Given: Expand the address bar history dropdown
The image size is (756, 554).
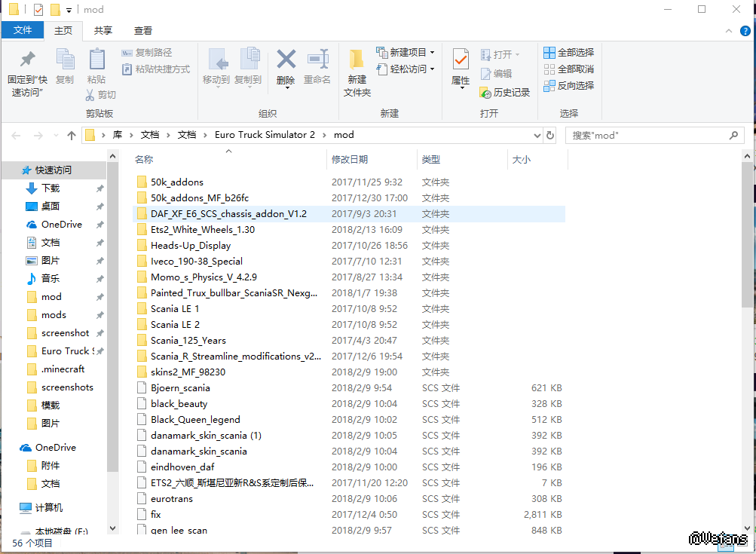Looking at the screenshot, I should (537, 136).
